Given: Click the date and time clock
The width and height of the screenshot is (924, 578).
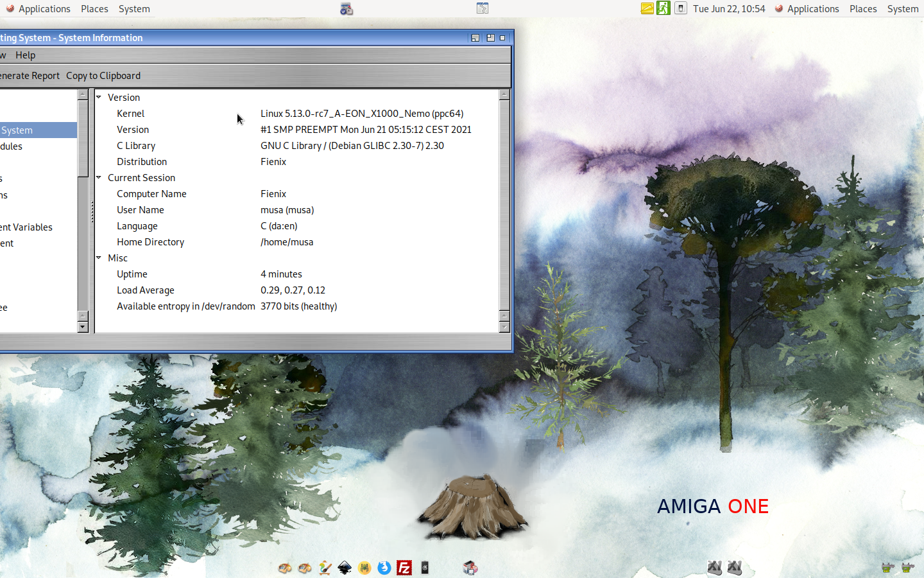Looking at the screenshot, I should coord(729,9).
